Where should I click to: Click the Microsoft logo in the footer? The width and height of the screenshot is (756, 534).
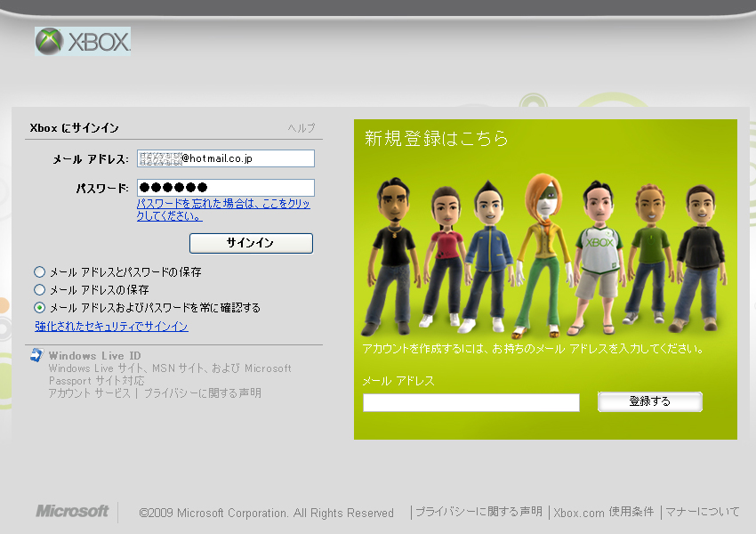click(72, 512)
